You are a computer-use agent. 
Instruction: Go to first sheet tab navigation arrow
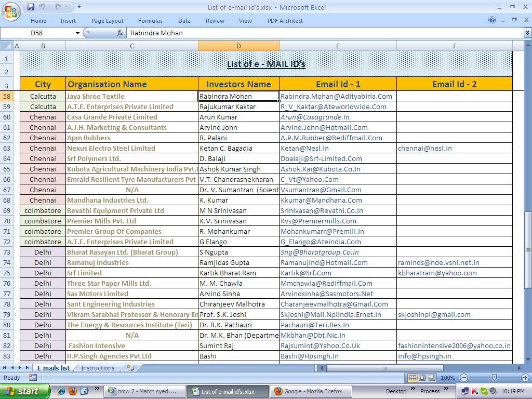coord(5,368)
